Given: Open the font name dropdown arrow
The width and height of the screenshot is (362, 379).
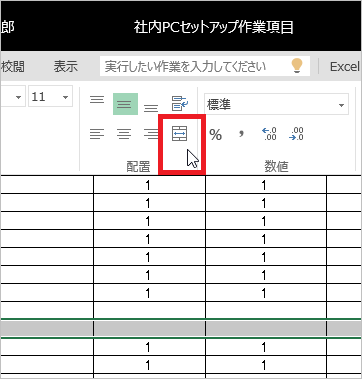Looking at the screenshot, I should (19, 97).
